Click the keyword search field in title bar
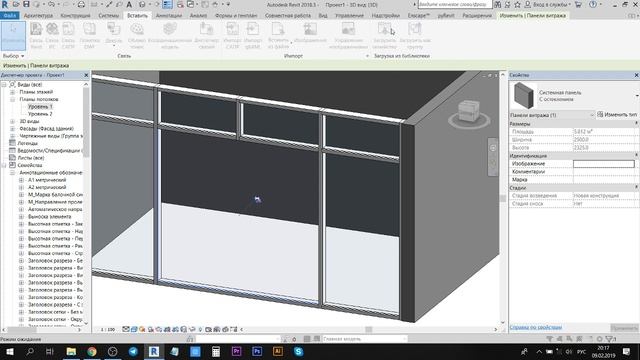 (454, 4)
